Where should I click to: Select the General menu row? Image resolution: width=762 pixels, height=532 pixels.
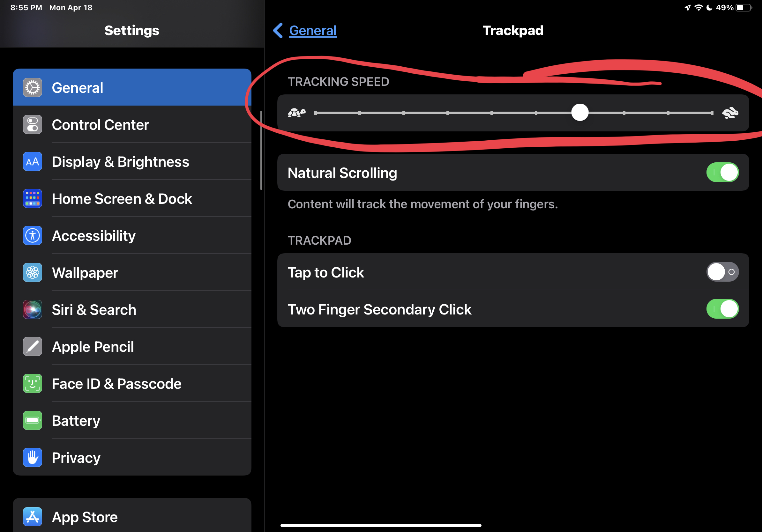tap(132, 88)
